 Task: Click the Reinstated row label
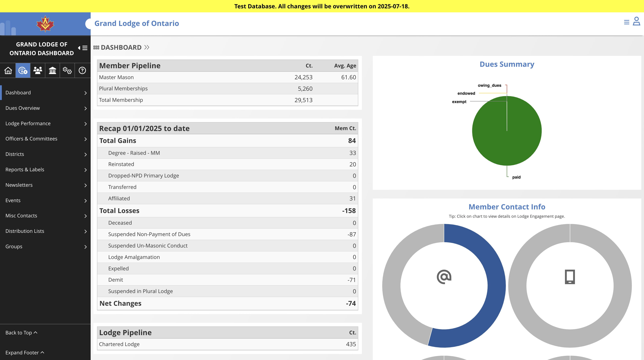click(121, 164)
